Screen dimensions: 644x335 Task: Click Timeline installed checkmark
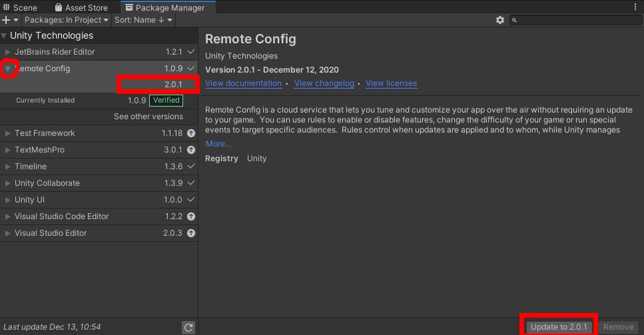[x=191, y=167]
